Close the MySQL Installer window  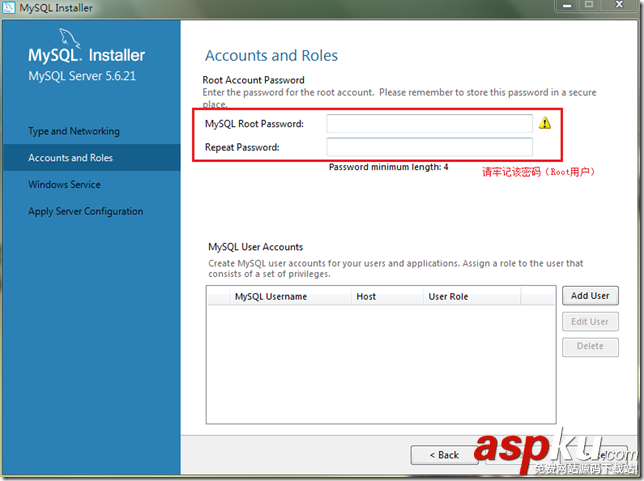tap(619, 5)
